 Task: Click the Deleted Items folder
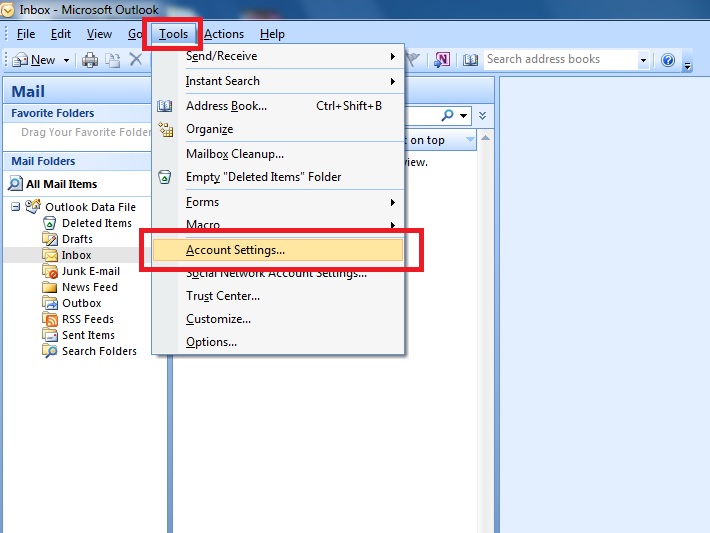pyautogui.click(x=96, y=223)
